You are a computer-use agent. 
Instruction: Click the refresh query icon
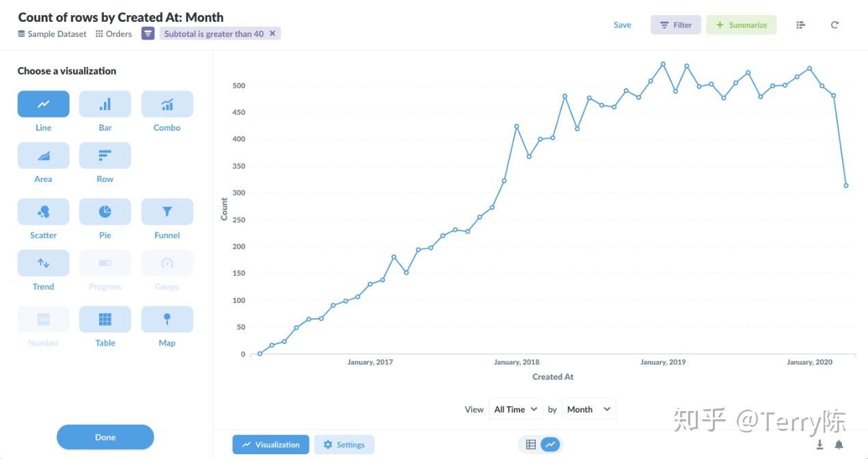point(835,25)
